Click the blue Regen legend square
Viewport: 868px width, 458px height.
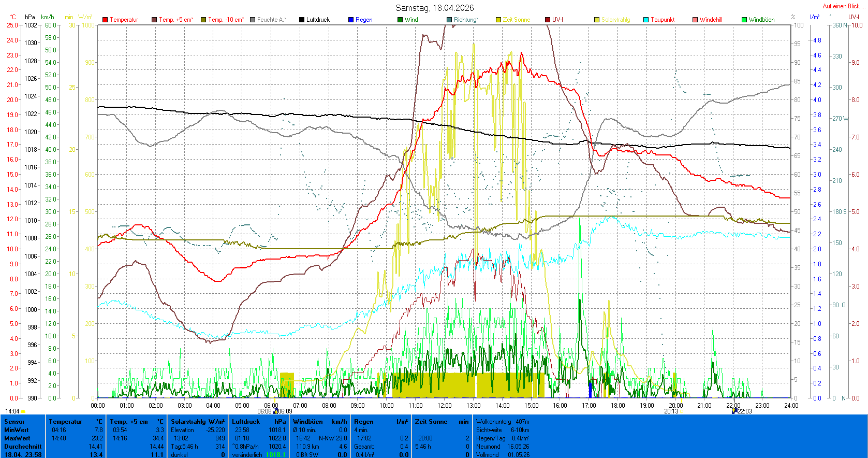tap(351, 20)
